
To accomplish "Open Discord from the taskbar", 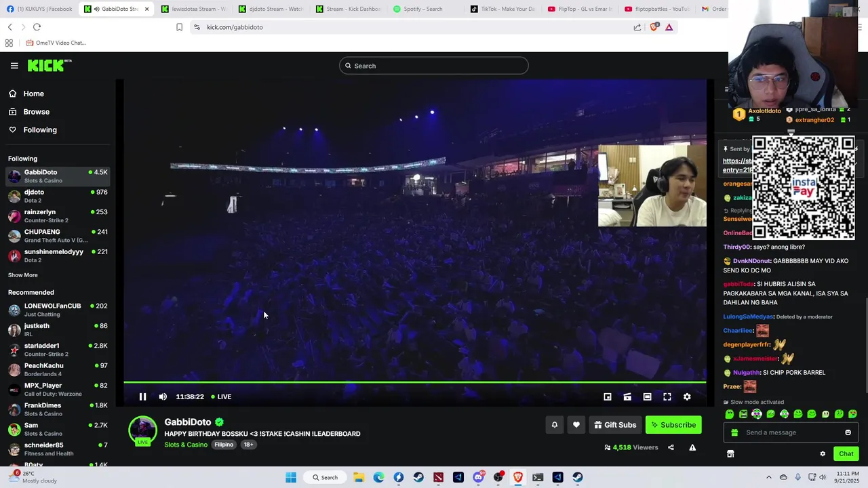I will coord(478,477).
